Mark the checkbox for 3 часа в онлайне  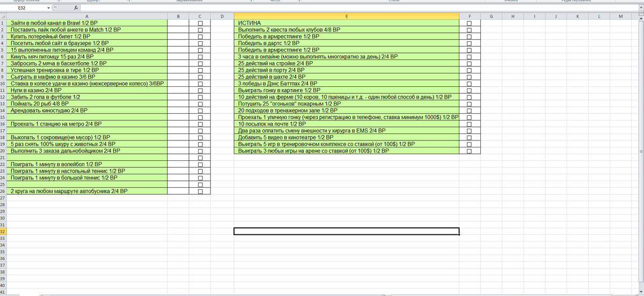(470, 56)
